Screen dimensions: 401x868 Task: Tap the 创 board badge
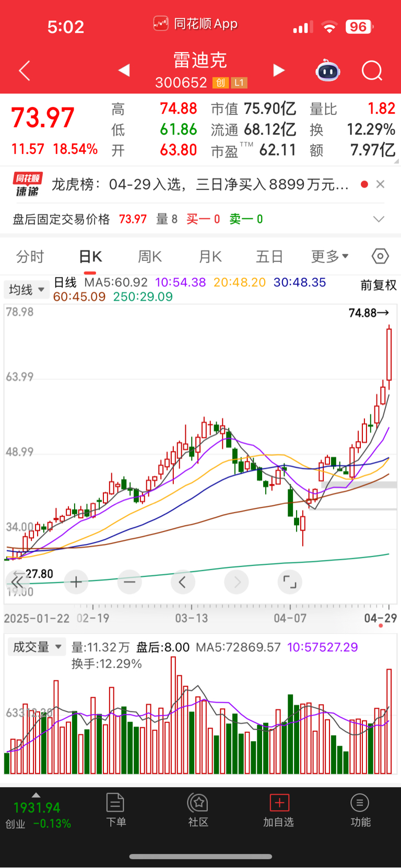pos(221,82)
